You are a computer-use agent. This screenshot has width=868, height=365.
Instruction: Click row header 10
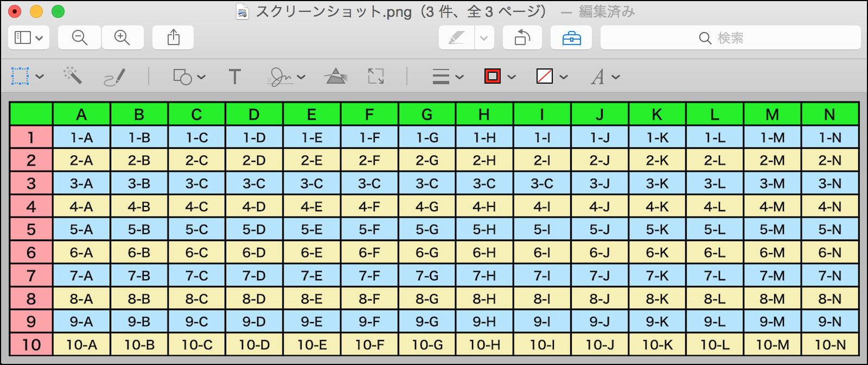pos(31,344)
